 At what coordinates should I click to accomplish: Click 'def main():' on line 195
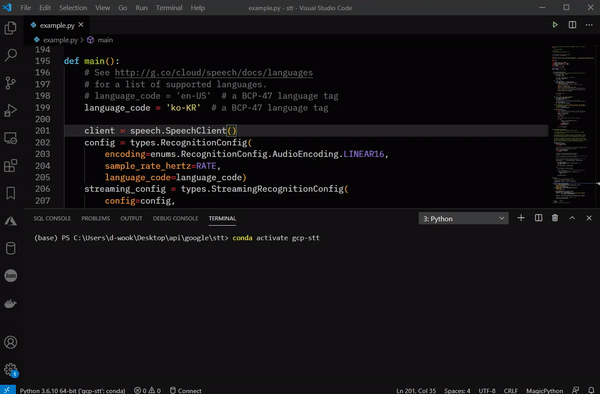[92, 61]
